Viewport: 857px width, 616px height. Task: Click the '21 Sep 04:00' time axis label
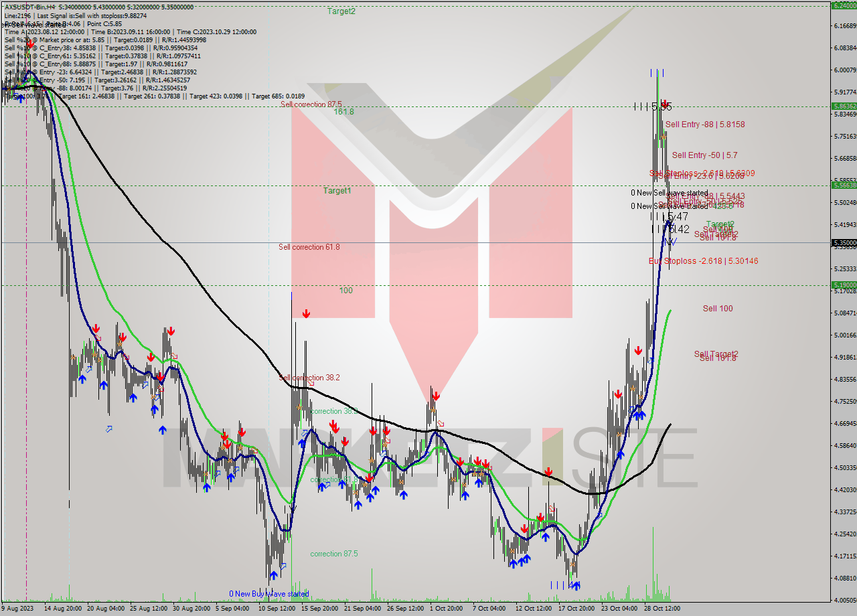coord(362,609)
